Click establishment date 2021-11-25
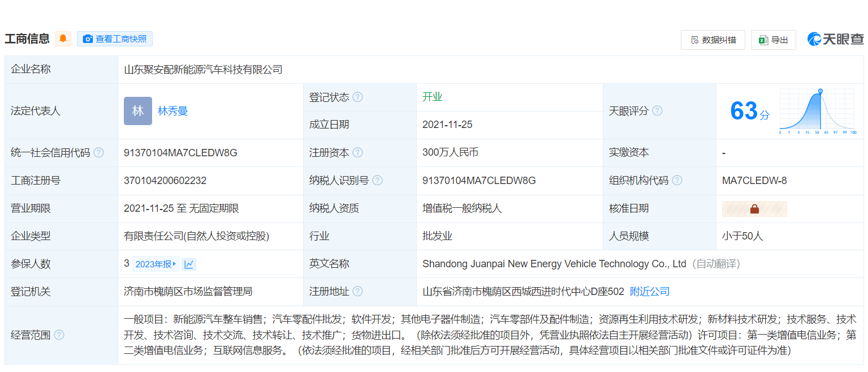The image size is (868, 372). 447,125
